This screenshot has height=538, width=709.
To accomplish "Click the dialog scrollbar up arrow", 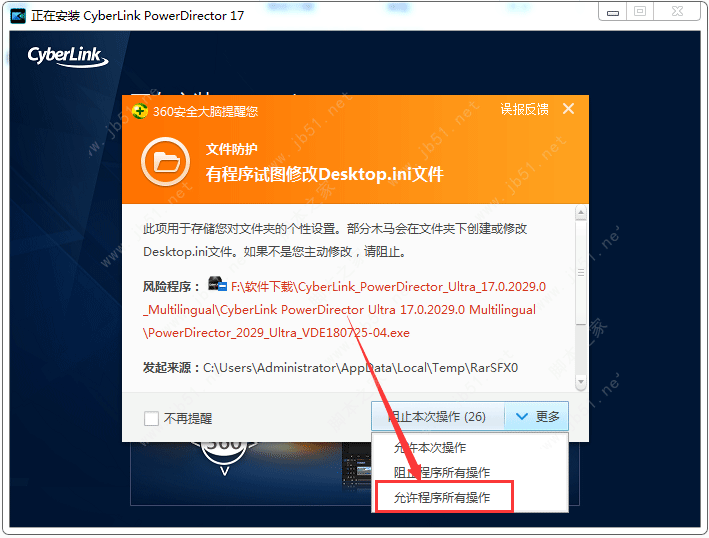I will [581, 213].
